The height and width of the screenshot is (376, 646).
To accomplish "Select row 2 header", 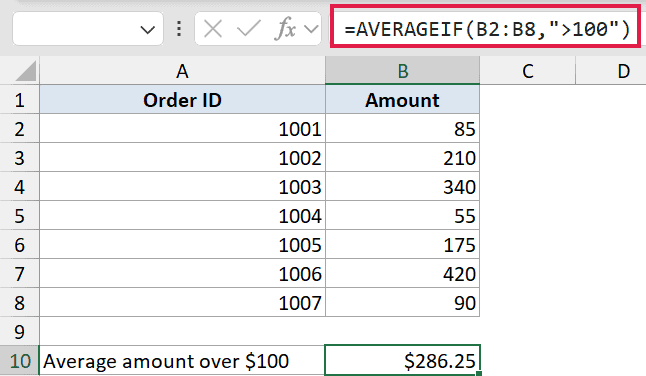I will pyautogui.click(x=19, y=128).
